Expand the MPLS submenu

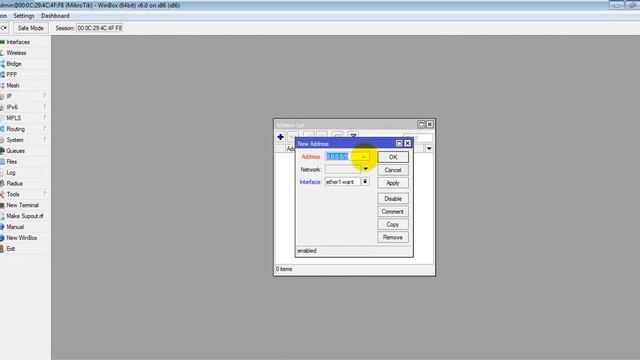click(24, 118)
